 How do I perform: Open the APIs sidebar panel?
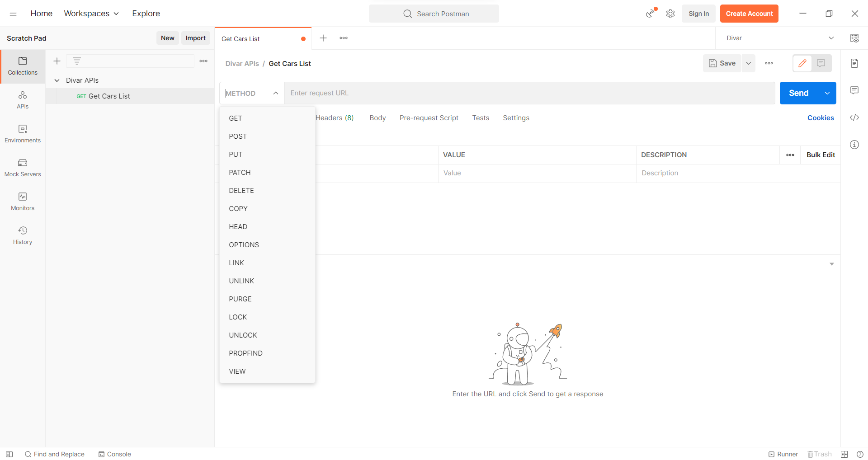pyautogui.click(x=23, y=100)
